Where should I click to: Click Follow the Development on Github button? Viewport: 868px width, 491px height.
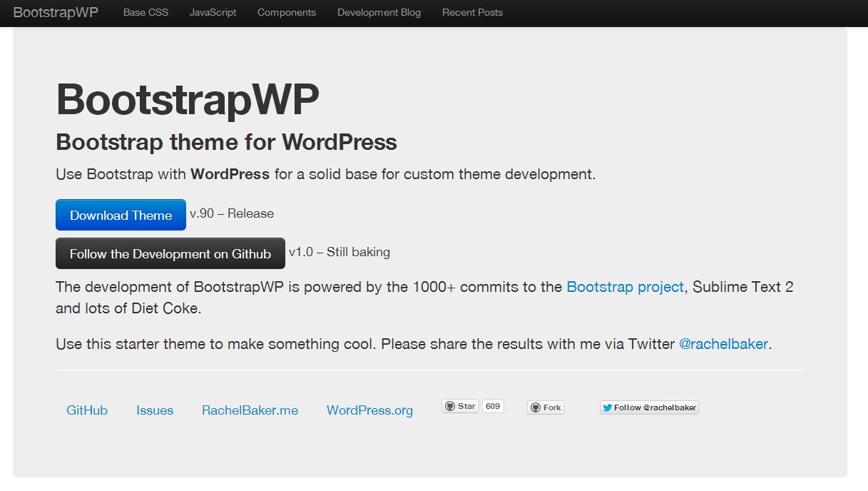click(x=170, y=253)
